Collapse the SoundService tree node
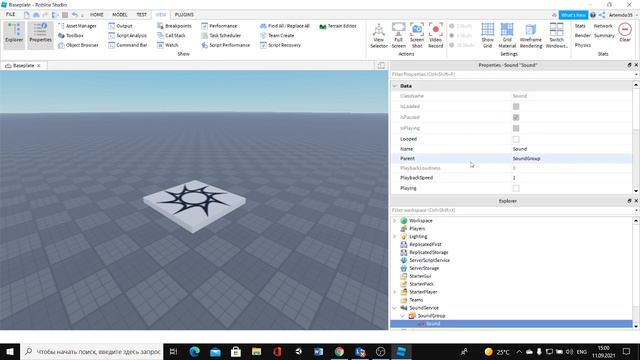The width and height of the screenshot is (640, 360). (x=395, y=308)
